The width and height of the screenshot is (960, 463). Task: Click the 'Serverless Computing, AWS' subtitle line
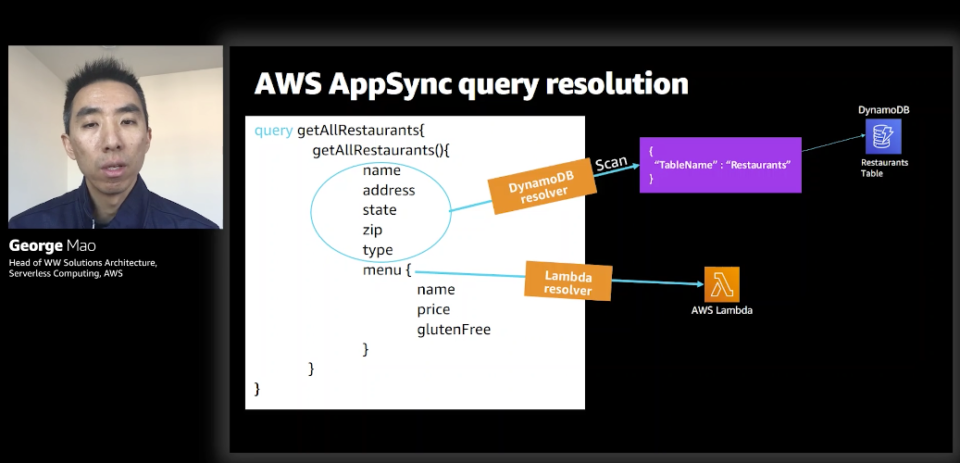(x=66, y=274)
